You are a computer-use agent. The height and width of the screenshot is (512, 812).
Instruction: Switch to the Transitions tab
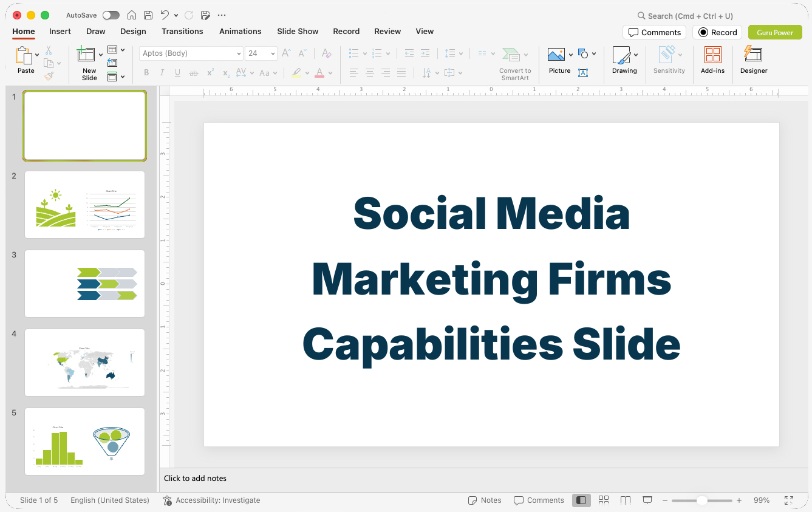(x=182, y=32)
